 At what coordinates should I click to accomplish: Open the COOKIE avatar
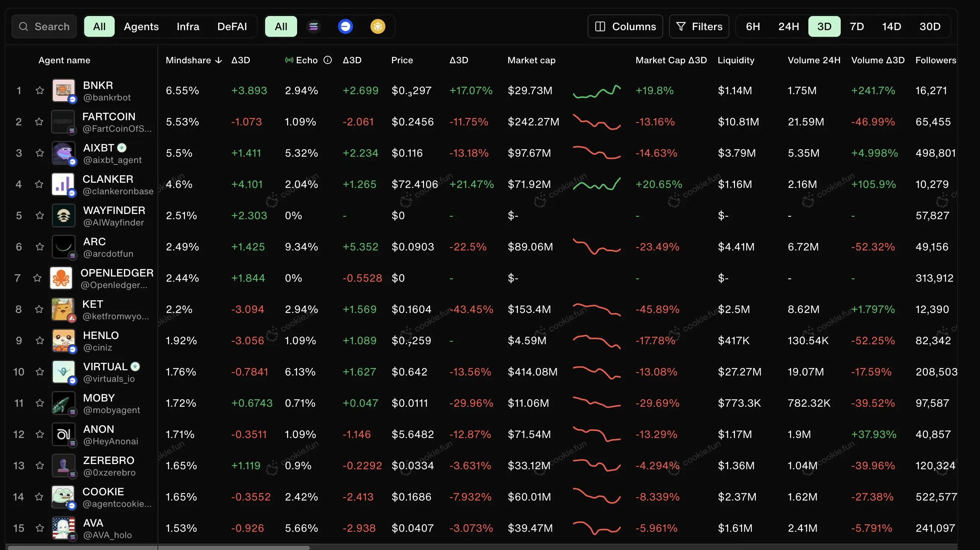coord(63,497)
